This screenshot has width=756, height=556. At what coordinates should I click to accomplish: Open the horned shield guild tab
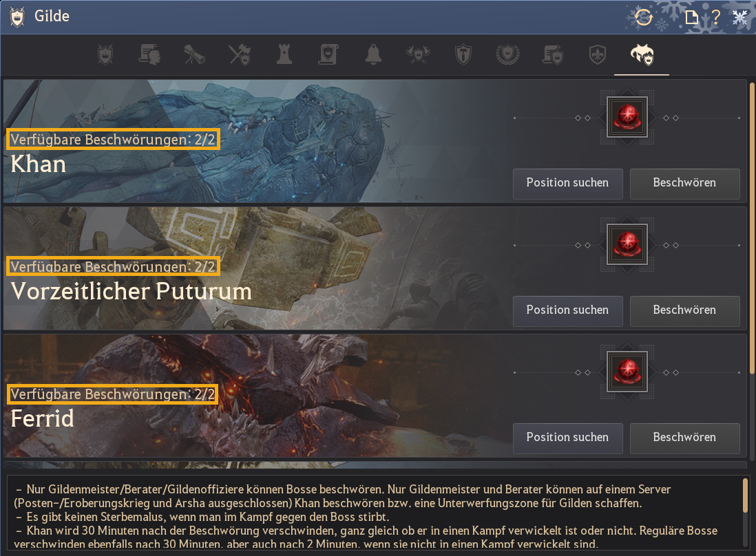105,54
